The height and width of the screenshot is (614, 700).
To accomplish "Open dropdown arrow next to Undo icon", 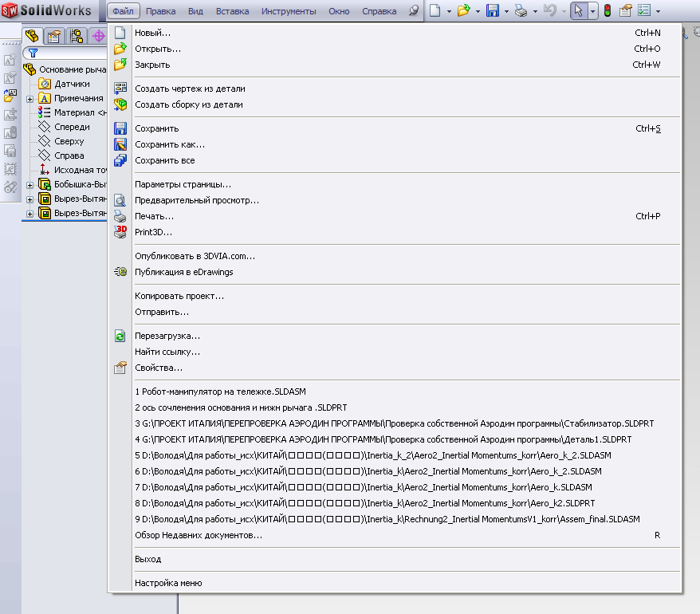I will tap(564, 11).
